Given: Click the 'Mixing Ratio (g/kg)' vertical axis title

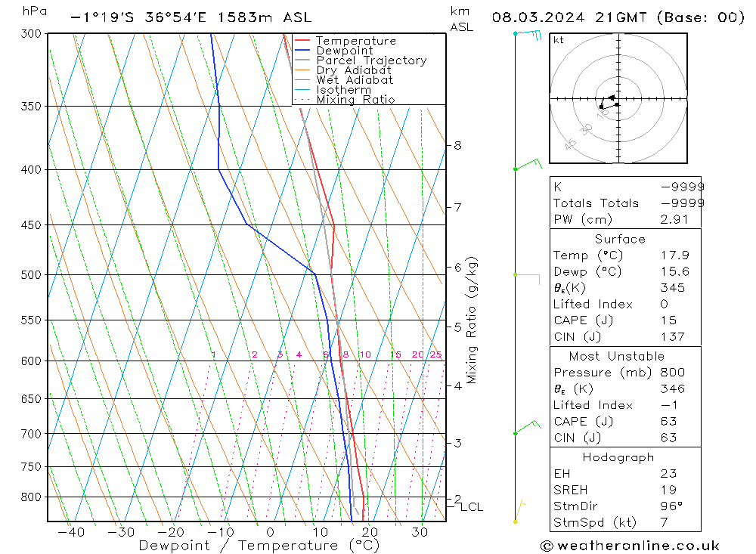Looking at the screenshot, I should [x=472, y=320].
